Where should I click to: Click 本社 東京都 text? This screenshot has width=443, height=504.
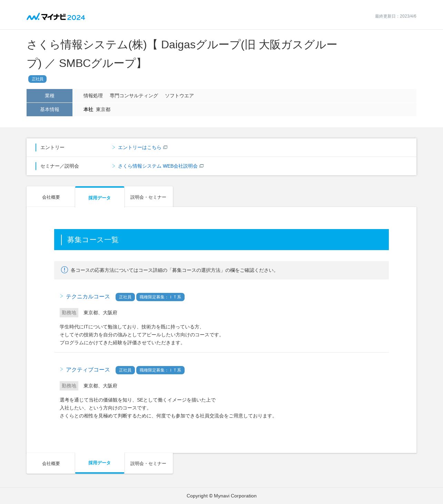97,109
